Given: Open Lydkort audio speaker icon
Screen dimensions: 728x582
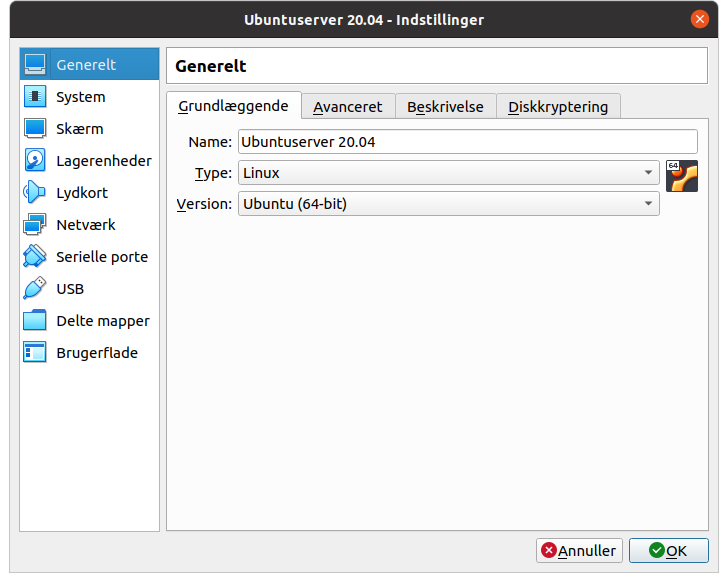Looking at the screenshot, I should 35,192.
